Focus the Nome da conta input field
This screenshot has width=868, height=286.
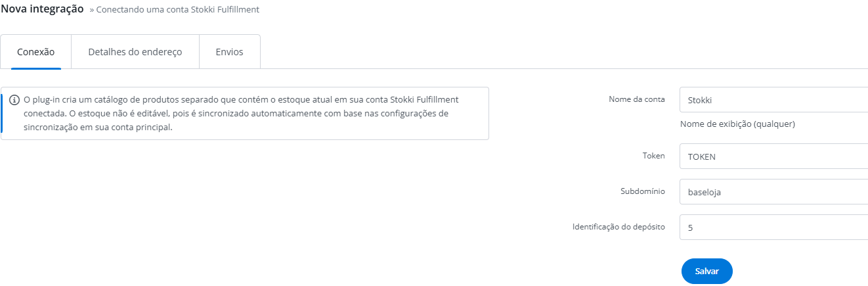pyautogui.click(x=773, y=100)
